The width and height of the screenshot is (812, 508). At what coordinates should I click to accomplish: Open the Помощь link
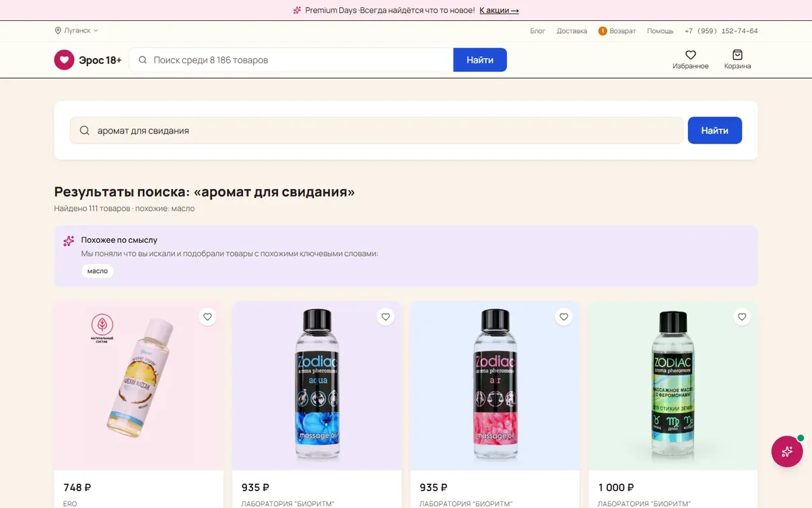tap(660, 31)
